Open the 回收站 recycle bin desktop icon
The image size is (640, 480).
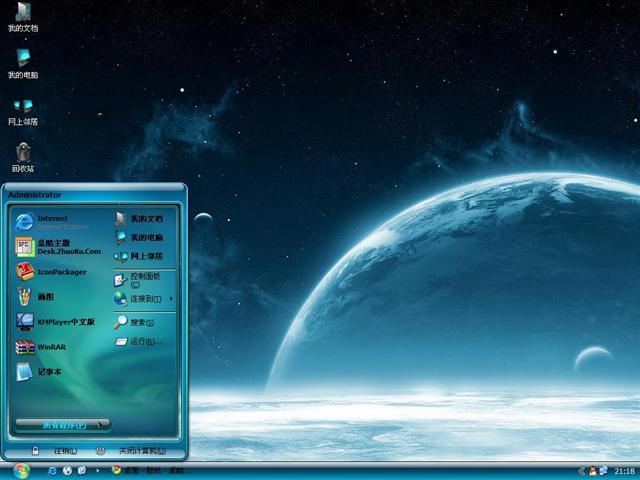(23, 157)
